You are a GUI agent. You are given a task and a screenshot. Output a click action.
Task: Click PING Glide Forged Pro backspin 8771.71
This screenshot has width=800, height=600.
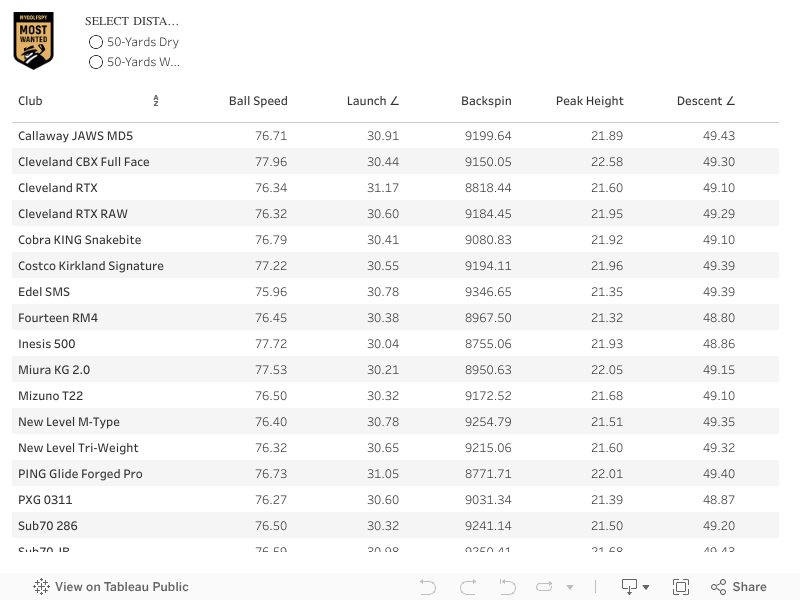tap(488, 474)
